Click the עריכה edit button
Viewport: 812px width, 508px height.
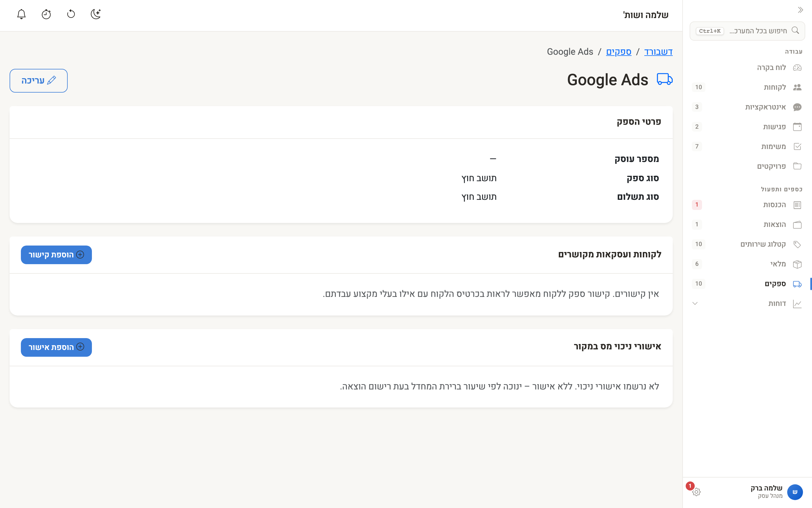39,81
